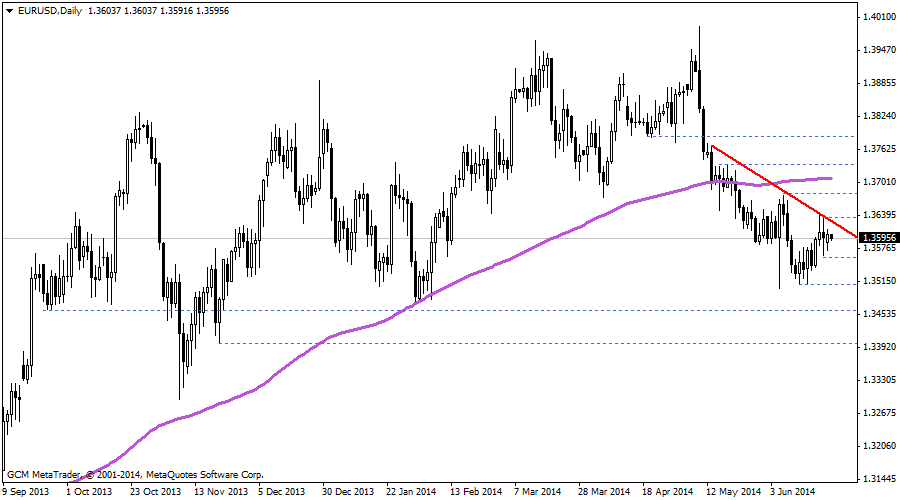900x500 pixels.
Task: Select the EURUSD,Daily chart title text
Action: tap(50, 11)
